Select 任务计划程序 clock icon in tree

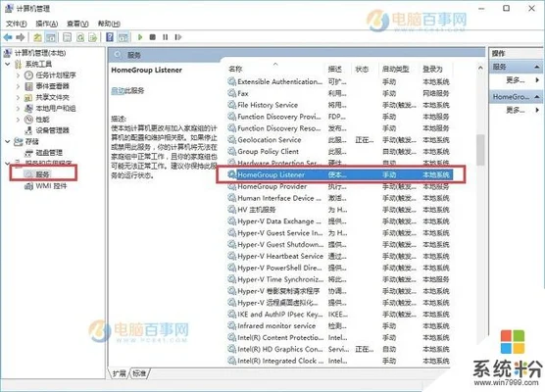coord(28,75)
